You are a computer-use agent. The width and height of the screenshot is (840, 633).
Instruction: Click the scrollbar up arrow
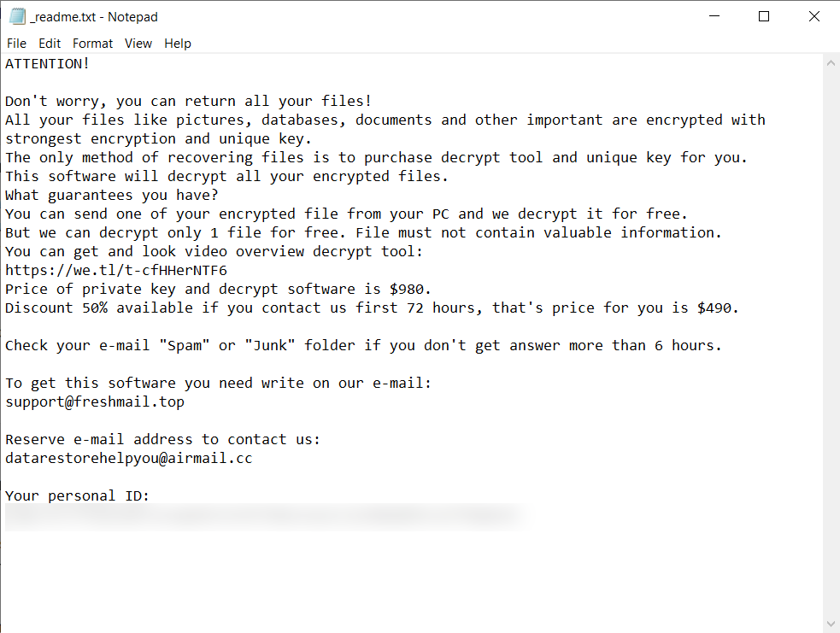coord(831,63)
